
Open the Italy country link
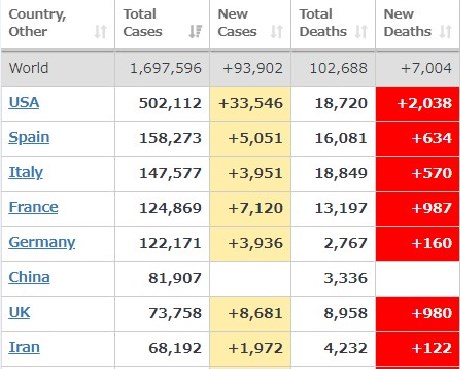(26, 173)
